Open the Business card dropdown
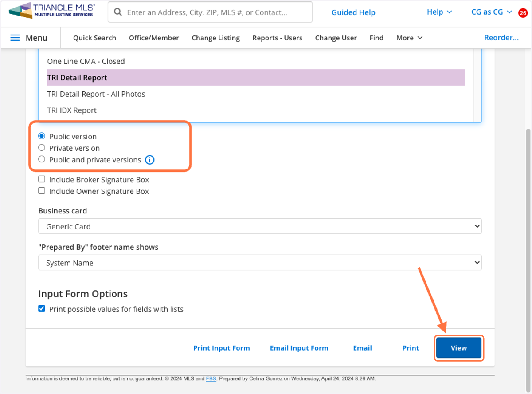The image size is (532, 394). click(x=260, y=226)
